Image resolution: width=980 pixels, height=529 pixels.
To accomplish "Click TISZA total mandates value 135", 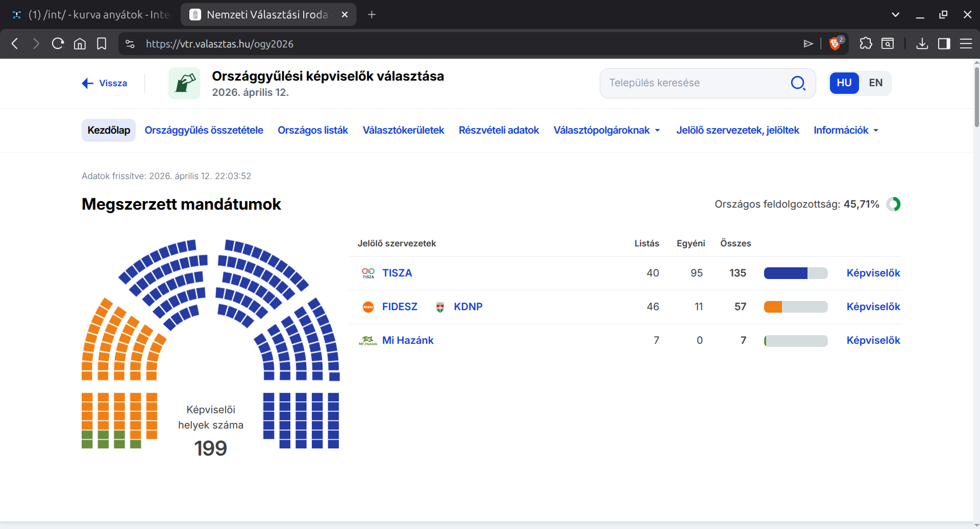I will point(738,273).
